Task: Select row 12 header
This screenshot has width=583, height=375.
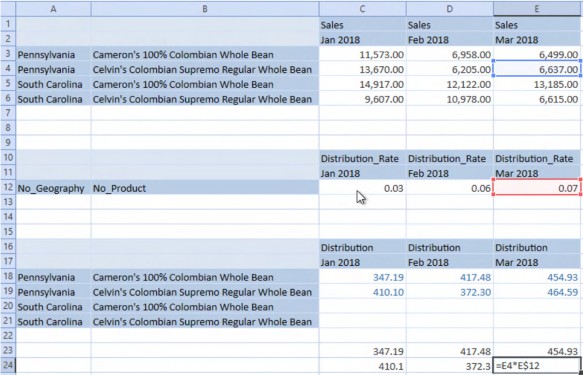Action: [x=8, y=188]
